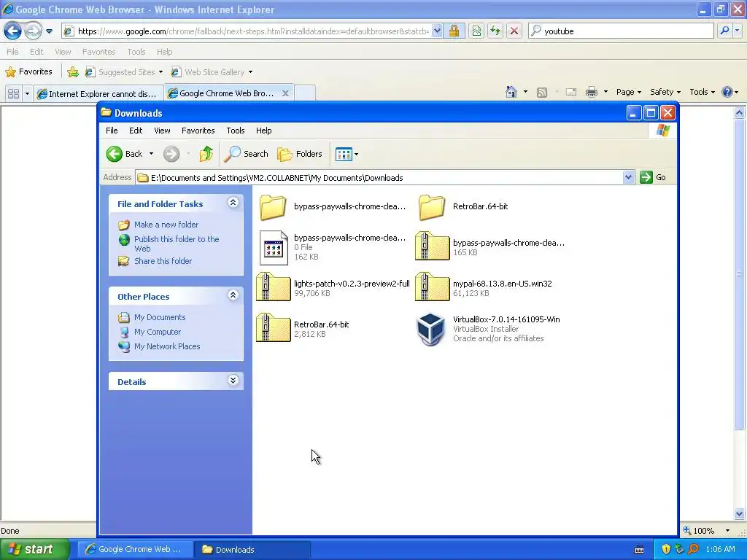Open Web Slice Gallery dropdown

pyautogui.click(x=251, y=72)
